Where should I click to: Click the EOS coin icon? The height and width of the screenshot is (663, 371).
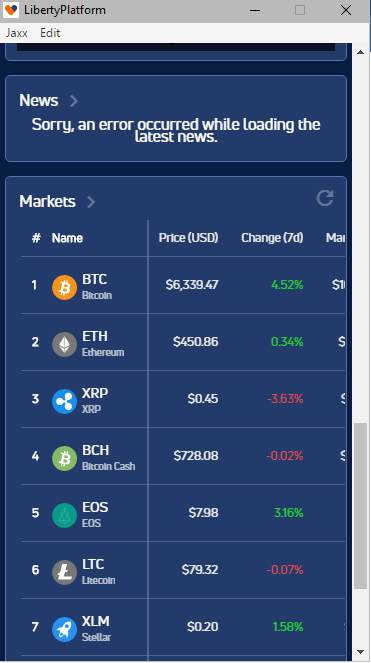pyautogui.click(x=64, y=515)
